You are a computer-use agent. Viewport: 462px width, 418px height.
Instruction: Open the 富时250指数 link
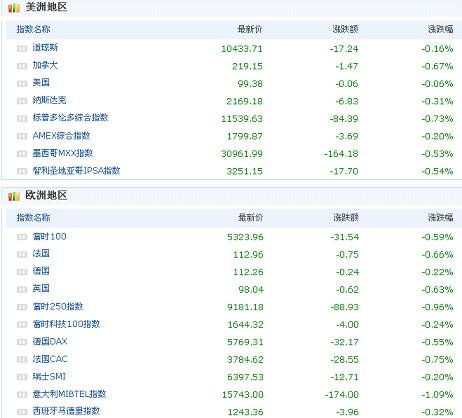point(58,306)
